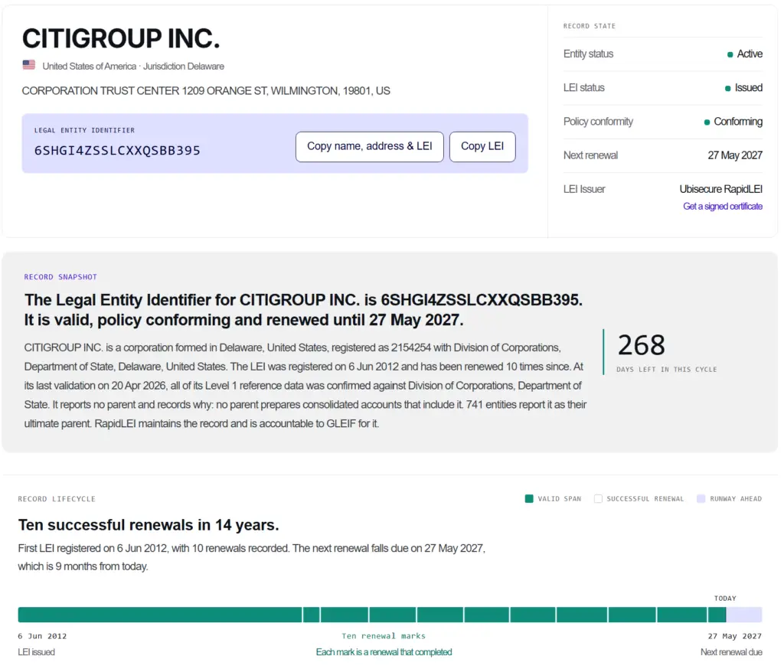
Task: Select the LEI code 6SHGI4ZSSLCXXQSBB395 in identifier box
Action: coord(117,151)
